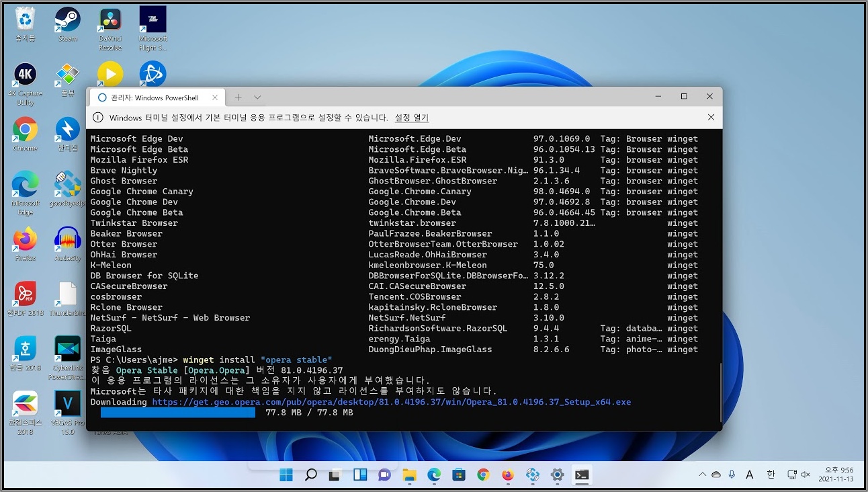Open Windows Start menu on taskbar

(x=286, y=475)
